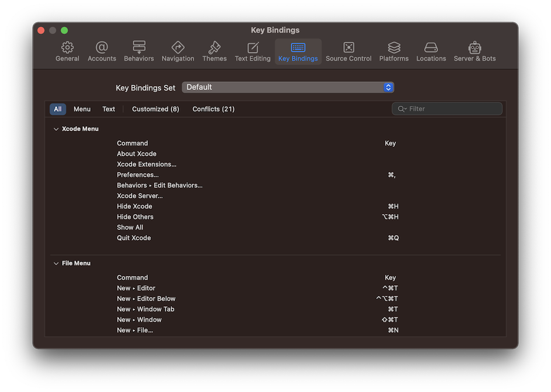
Task: Open the Navigation arrow icon
Action: 178,47
